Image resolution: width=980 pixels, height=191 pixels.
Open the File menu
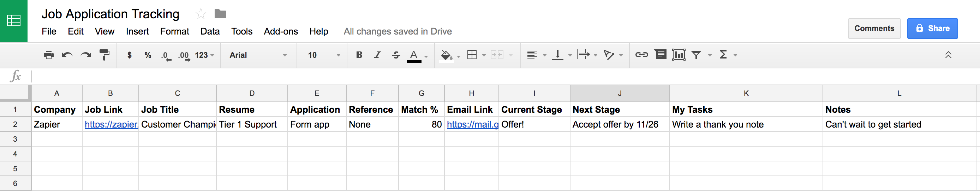(49, 31)
